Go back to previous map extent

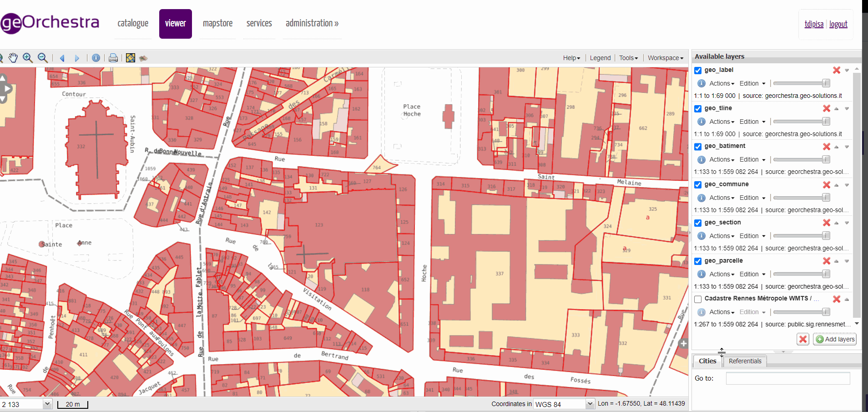point(62,58)
